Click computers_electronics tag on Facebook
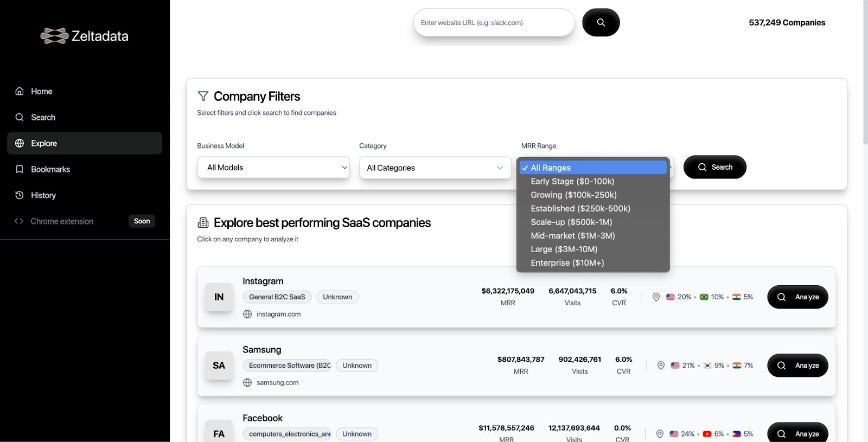868x442 pixels. point(288,434)
